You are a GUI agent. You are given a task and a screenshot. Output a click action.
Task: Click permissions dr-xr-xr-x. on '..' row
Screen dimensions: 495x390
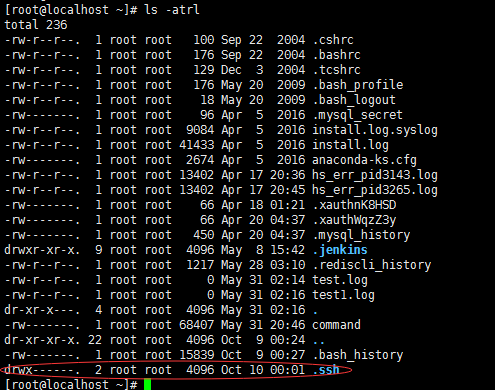click(x=42, y=340)
